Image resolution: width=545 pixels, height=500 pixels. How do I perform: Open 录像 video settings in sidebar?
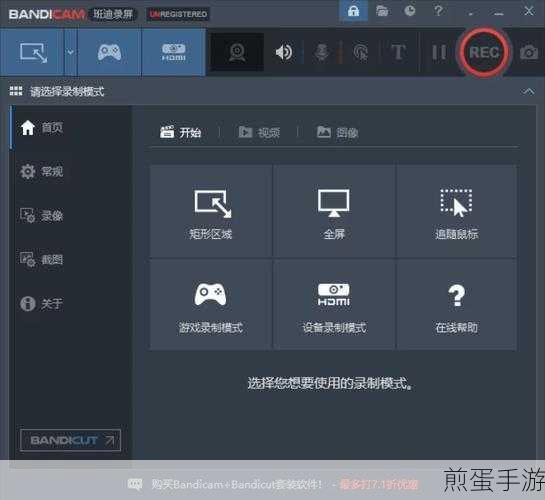(42, 215)
